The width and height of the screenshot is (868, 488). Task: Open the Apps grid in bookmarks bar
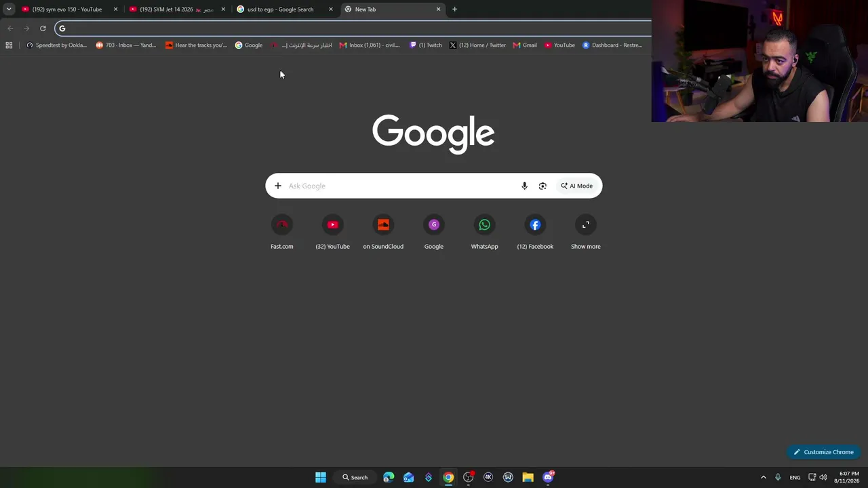click(x=9, y=45)
